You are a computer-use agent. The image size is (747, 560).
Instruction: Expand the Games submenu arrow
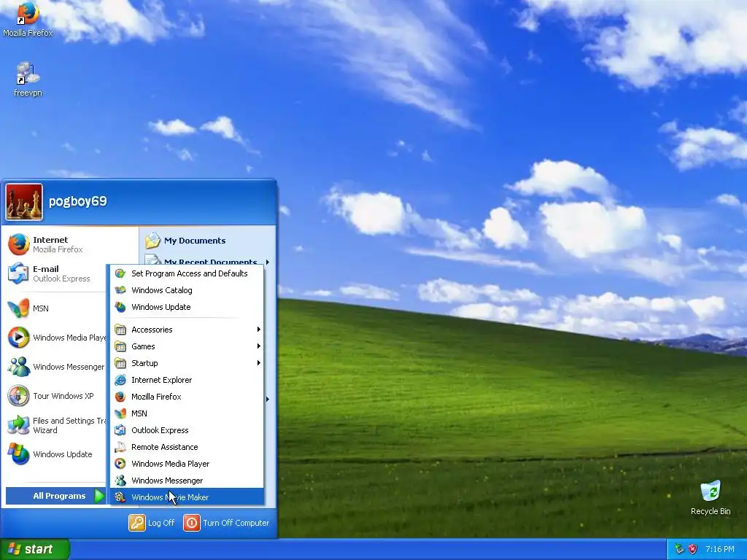pyautogui.click(x=259, y=346)
